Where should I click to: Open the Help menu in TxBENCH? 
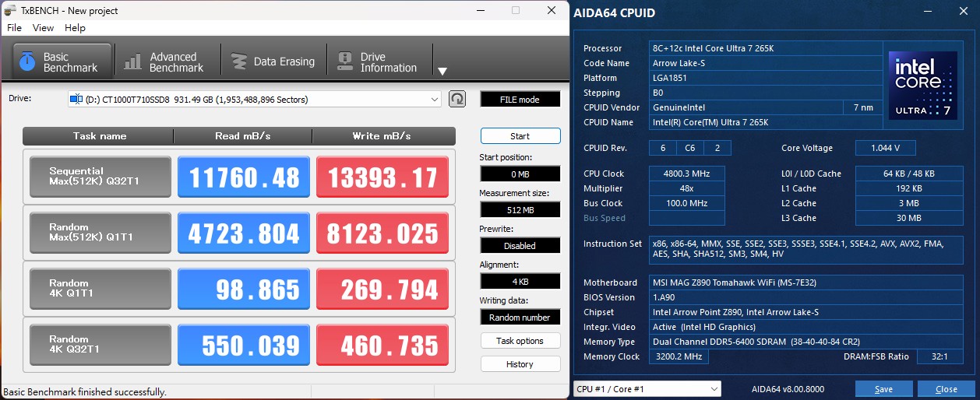coord(75,27)
